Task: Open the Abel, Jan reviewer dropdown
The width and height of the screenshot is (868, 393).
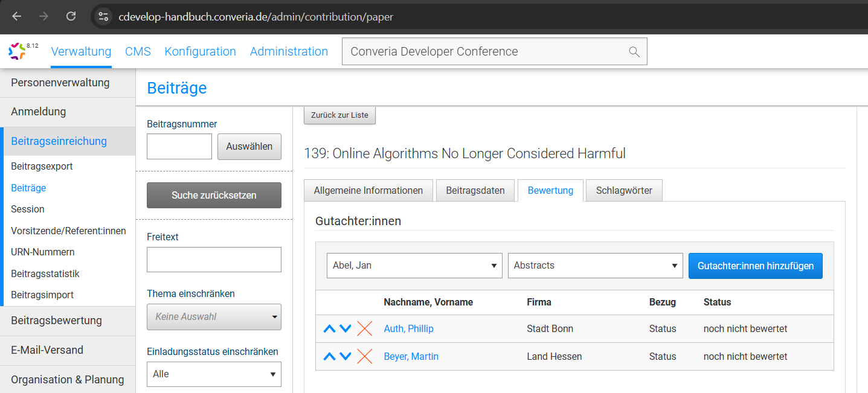Action: [x=414, y=266]
